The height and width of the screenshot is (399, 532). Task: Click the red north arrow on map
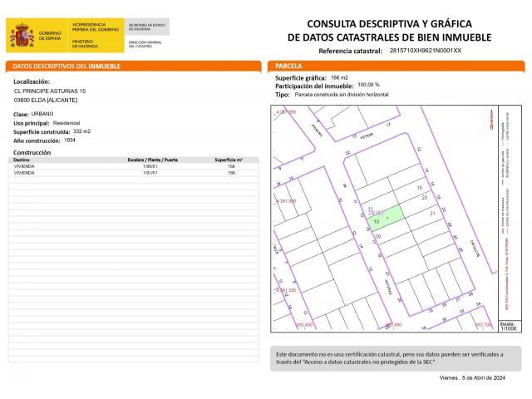click(491, 119)
